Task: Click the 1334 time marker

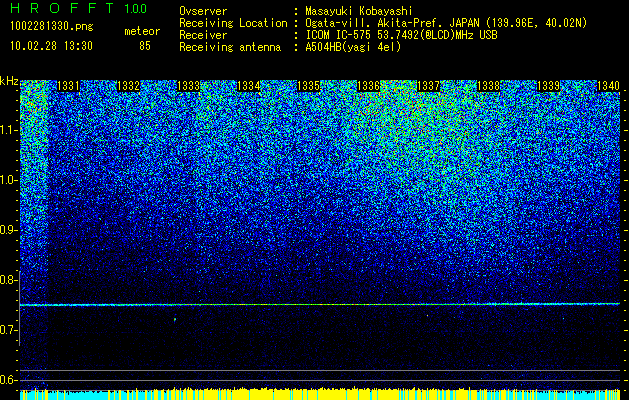Action: [x=249, y=86]
